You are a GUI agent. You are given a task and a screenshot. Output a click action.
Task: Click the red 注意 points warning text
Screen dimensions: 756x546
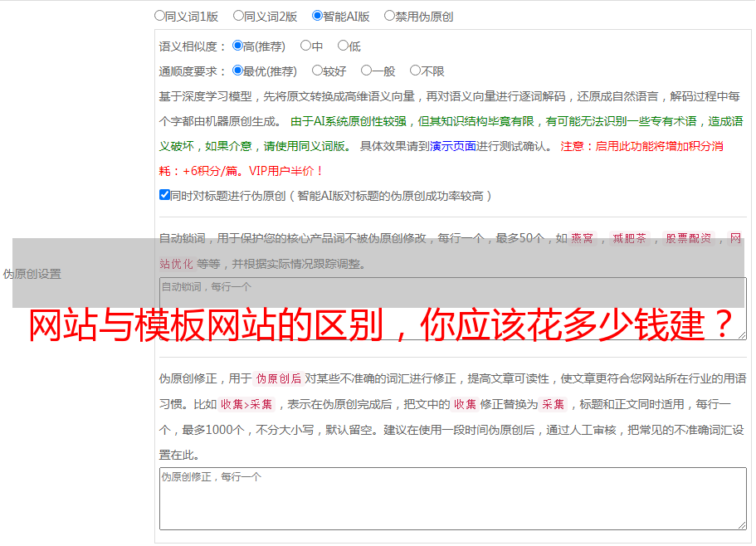(x=441, y=158)
